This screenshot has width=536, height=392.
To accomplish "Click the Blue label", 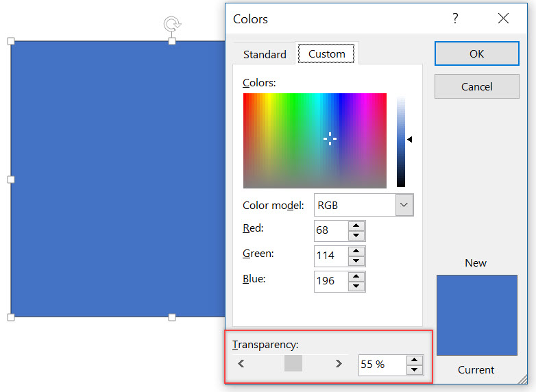I will [x=254, y=279].
